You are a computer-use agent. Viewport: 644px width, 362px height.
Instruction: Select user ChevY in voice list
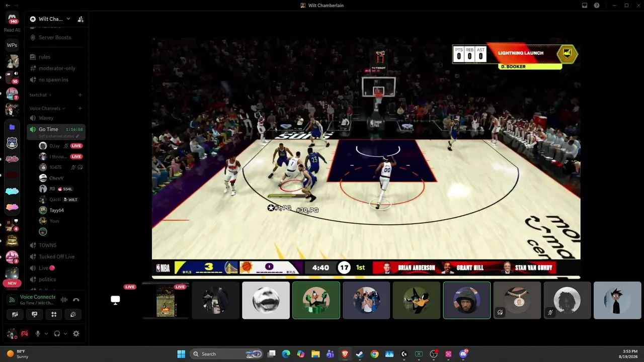pyautogui.click(x=56, y=178)
